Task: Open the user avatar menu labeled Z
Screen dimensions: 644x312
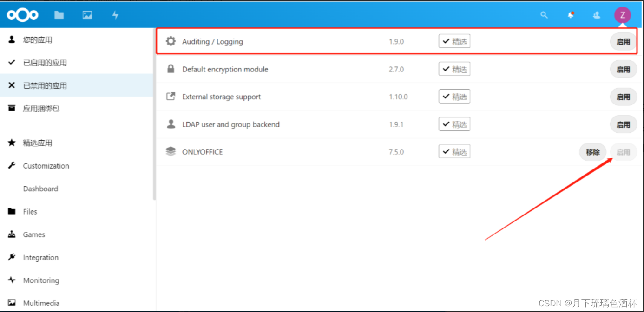Action: pos(623,14)
